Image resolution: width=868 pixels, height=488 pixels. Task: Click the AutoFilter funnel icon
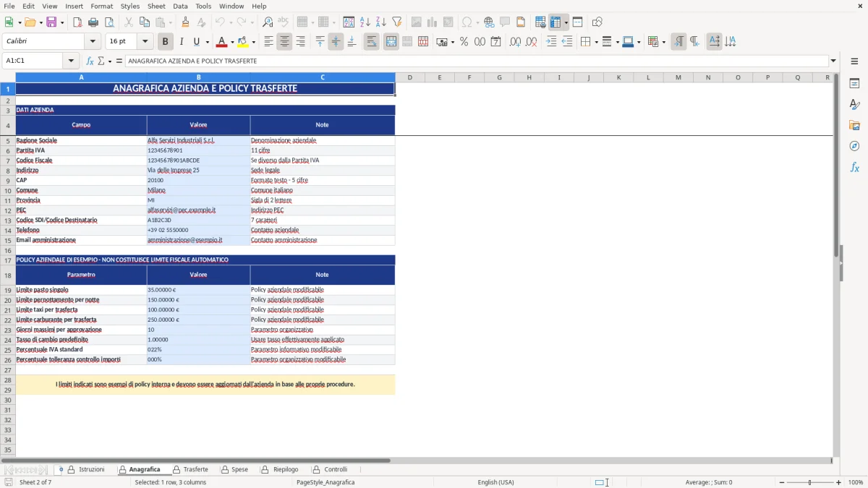(x=397, y=22)
